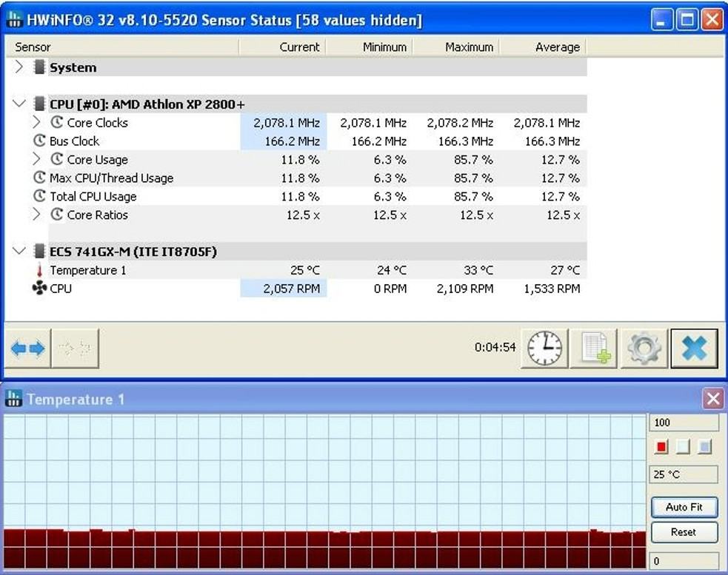
Task: Click the Temperature 1 thermometer icon
Action: [39, 270]
